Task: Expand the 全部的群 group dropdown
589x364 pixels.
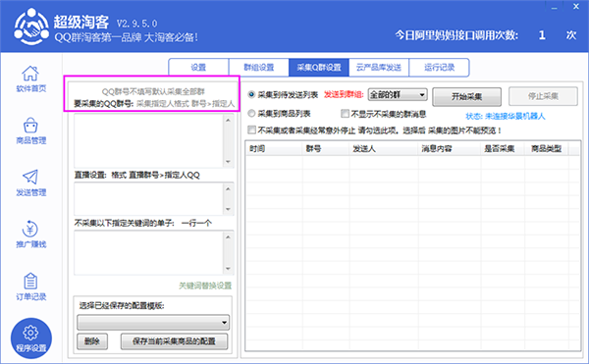Action: pyautogui.click(x=398, y=95)
